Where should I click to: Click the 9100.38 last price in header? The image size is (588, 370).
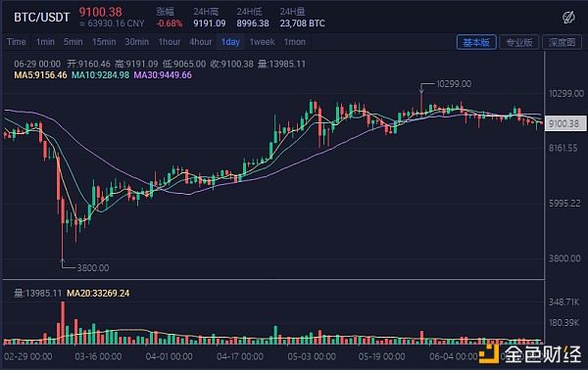tap(101, 12)
